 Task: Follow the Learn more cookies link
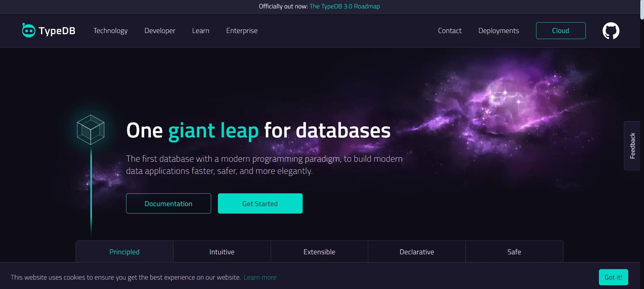click(260, 277)
